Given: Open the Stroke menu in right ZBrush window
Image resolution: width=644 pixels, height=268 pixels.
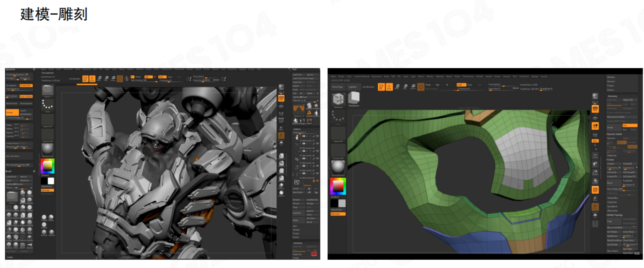Looking at the screenshot, I should [497, 77].
